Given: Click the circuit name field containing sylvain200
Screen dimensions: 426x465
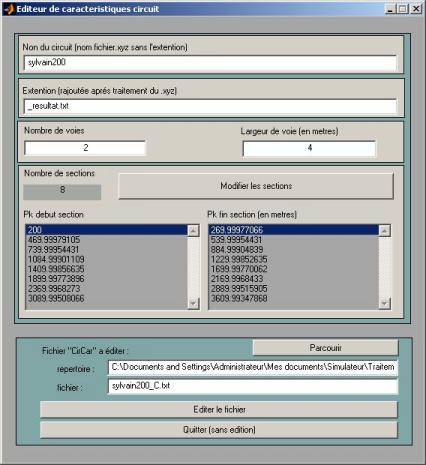Looking at the screenshot, I should pos(210,63).
